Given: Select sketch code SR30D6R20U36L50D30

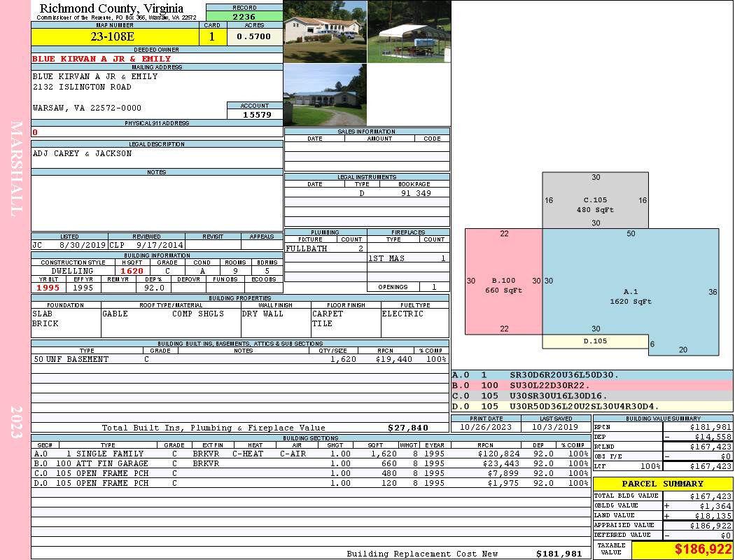Looking at the screenshot, I should point(564,375).
